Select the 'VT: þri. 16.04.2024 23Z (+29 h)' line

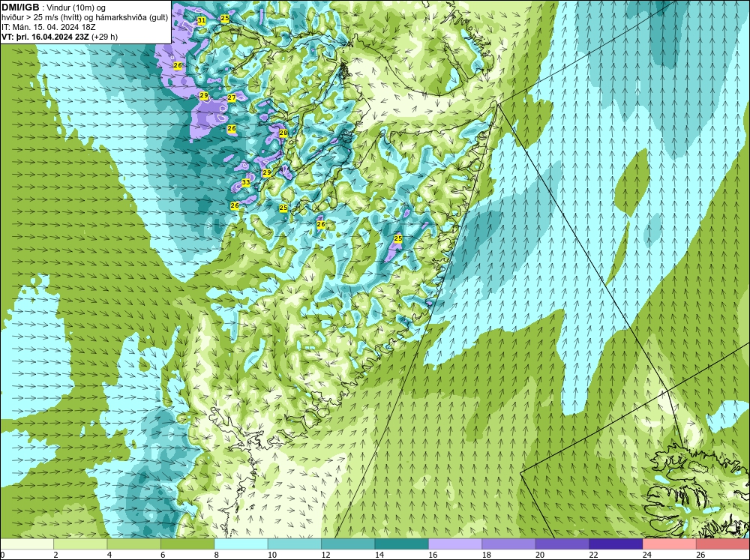[60, 37]
